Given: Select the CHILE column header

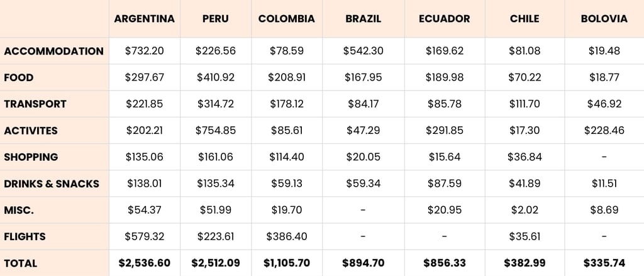Looking at the screenshot, I should click(x=525, y=19).
